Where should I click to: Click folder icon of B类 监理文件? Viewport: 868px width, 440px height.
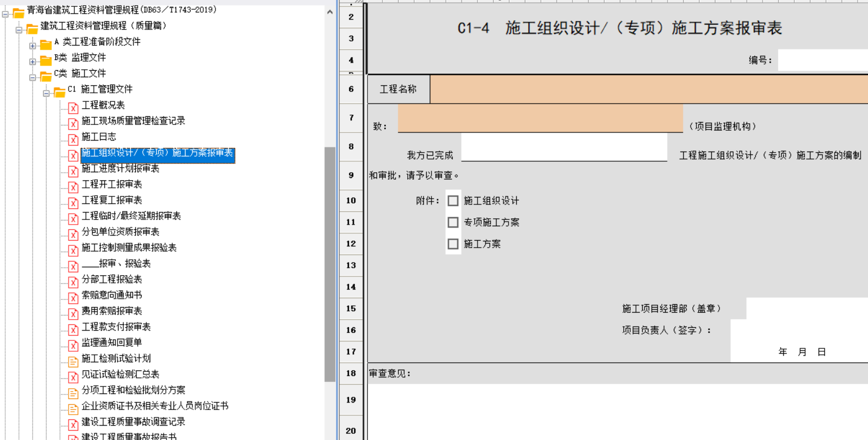tap(46, 60)
